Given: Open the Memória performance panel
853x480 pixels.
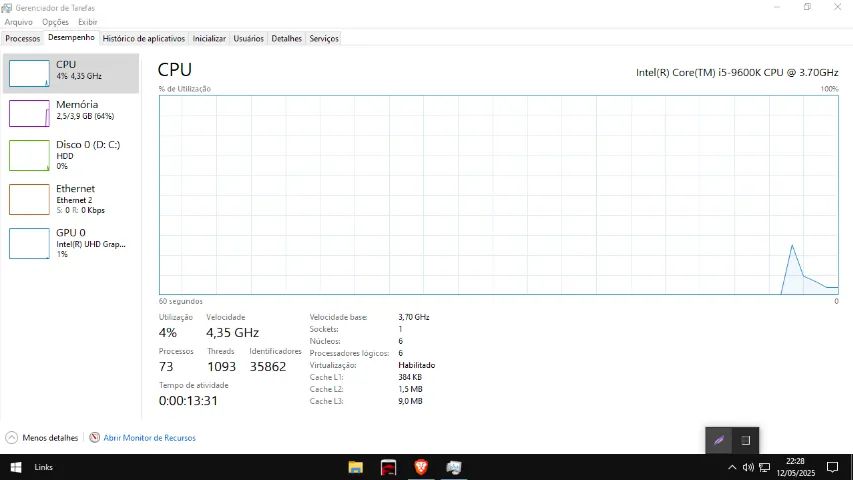Looking at the screenshot, I should click(x=71, y=113).
